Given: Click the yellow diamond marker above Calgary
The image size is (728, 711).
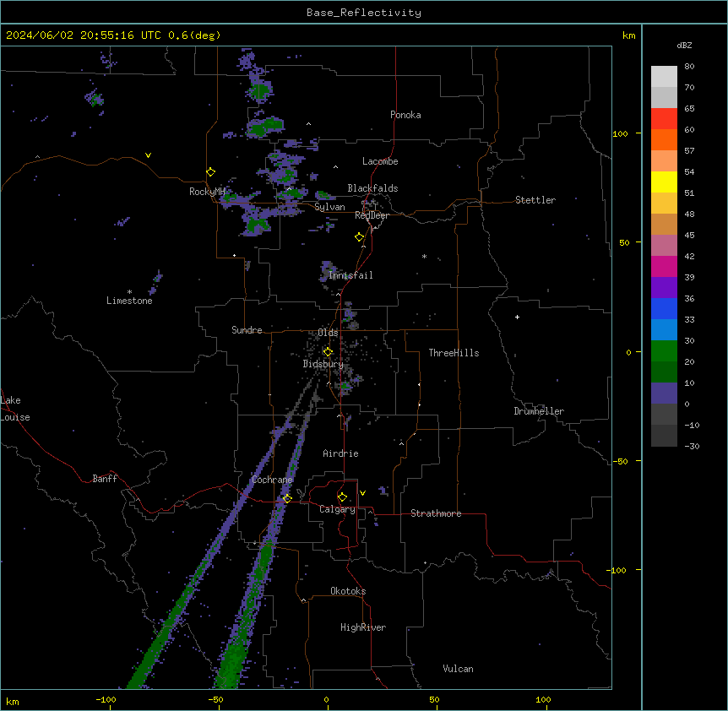Looking at the screenshot, I should tap(342, 497).
